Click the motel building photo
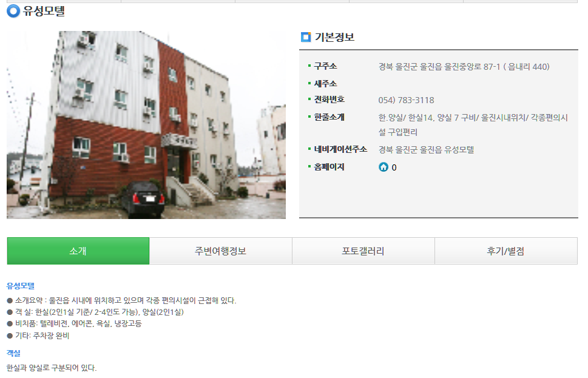Viewport: 588px width, 378px height. tap(146, 125)
